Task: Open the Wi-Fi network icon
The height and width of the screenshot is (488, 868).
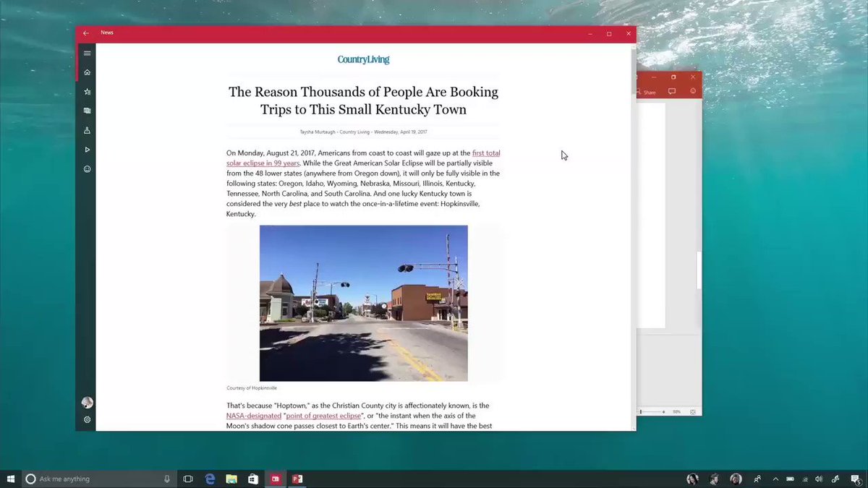Action: 805,479
